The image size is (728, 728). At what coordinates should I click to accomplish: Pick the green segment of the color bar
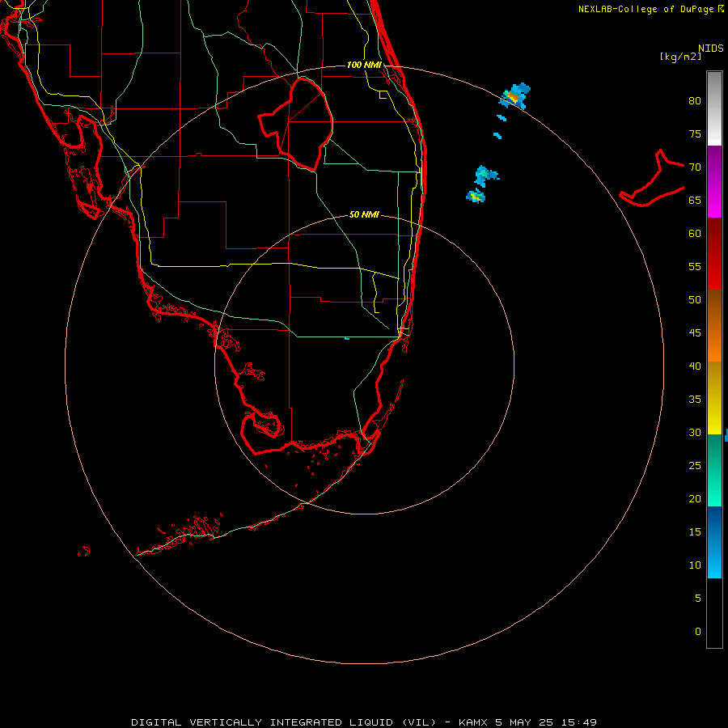tap(714, 470)
